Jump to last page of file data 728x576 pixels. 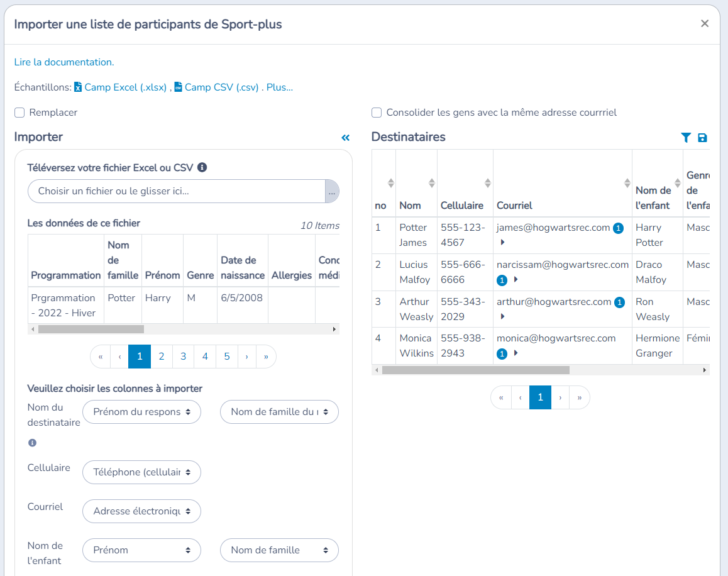[266, 357]
